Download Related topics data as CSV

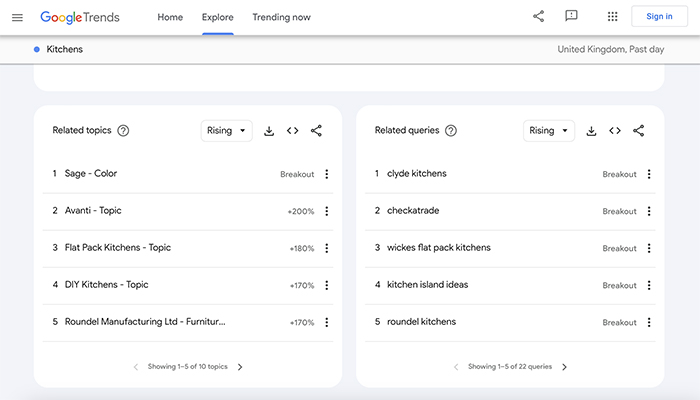pos(269,131)
